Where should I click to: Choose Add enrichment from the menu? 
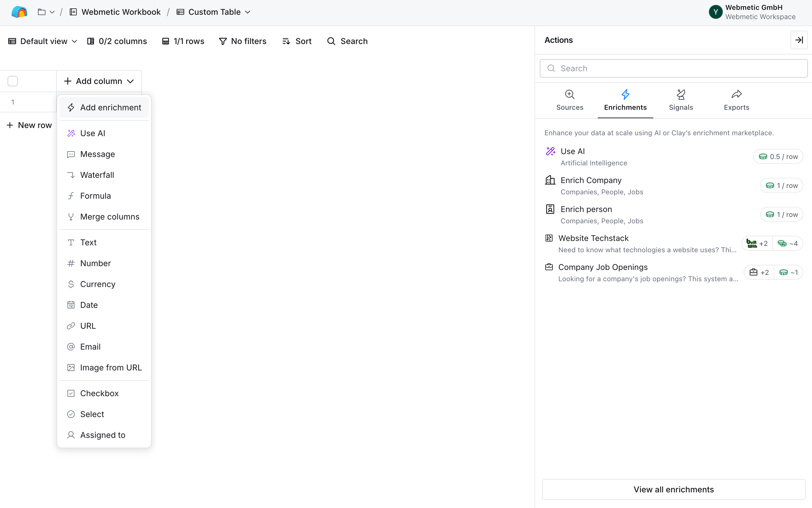104,107
